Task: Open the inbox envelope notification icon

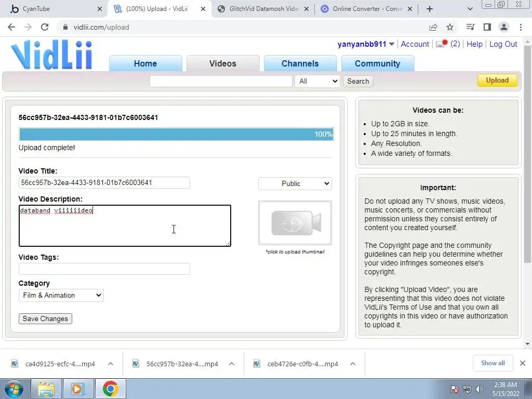Action: tap(442, 44)
